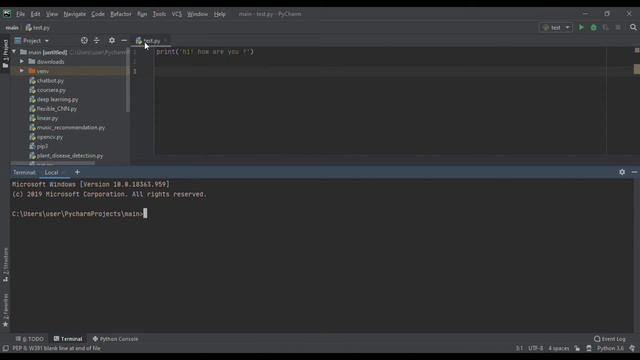Select plant_disease_detection.py in project tree
Viewport: 640px width, 360px height.
[70, 156]
